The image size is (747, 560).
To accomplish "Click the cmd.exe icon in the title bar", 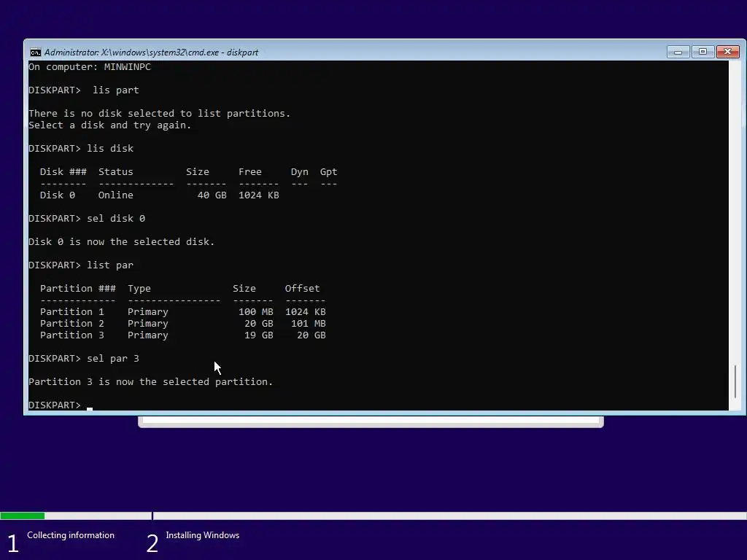I will [35, 52].
